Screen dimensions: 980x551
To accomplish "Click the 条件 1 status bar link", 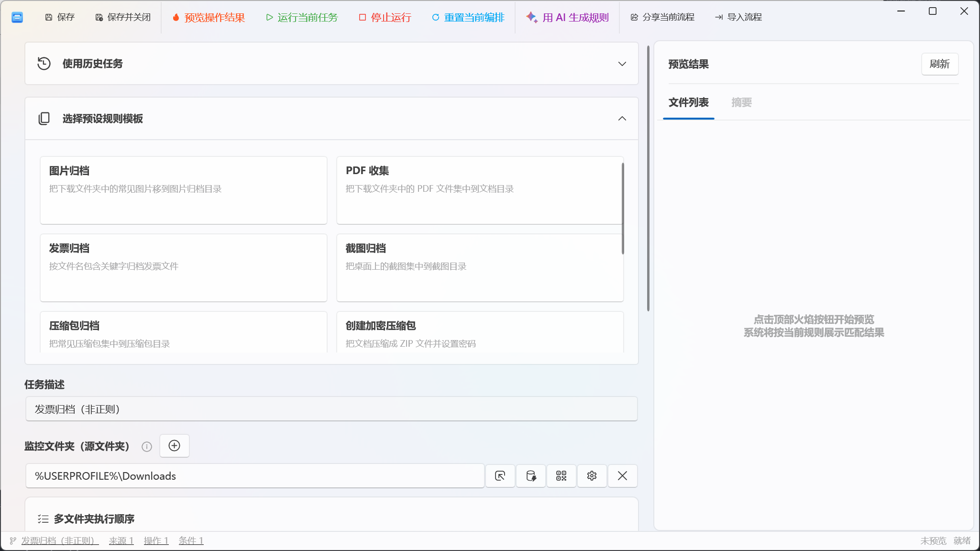I will click(x=191, y=540).
